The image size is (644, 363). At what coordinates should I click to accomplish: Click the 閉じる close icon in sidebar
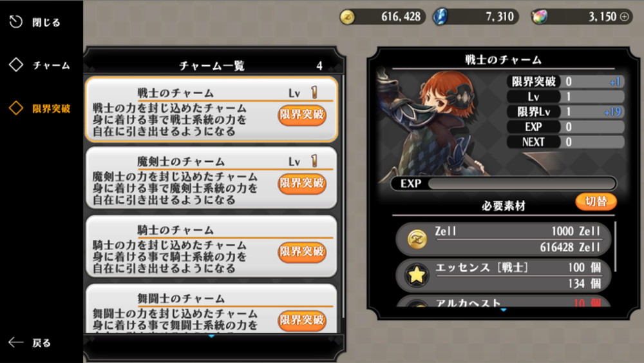[x=16, y=22]
